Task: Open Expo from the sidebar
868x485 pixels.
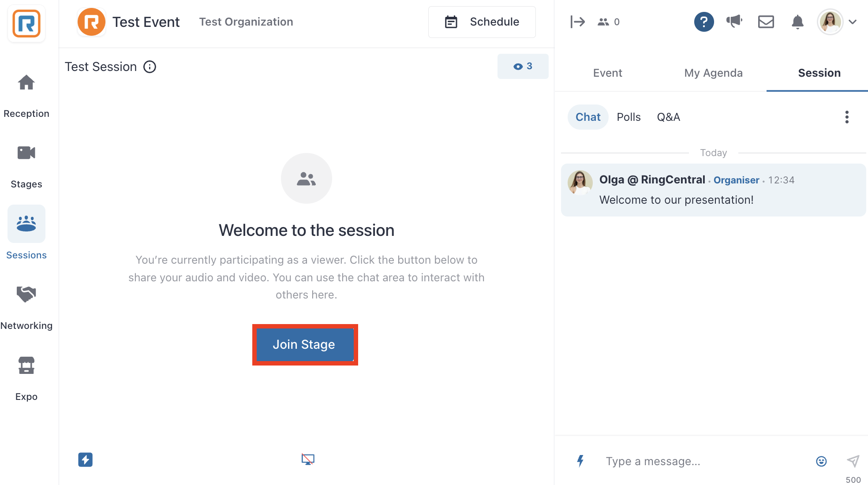Action: point(26,378)
